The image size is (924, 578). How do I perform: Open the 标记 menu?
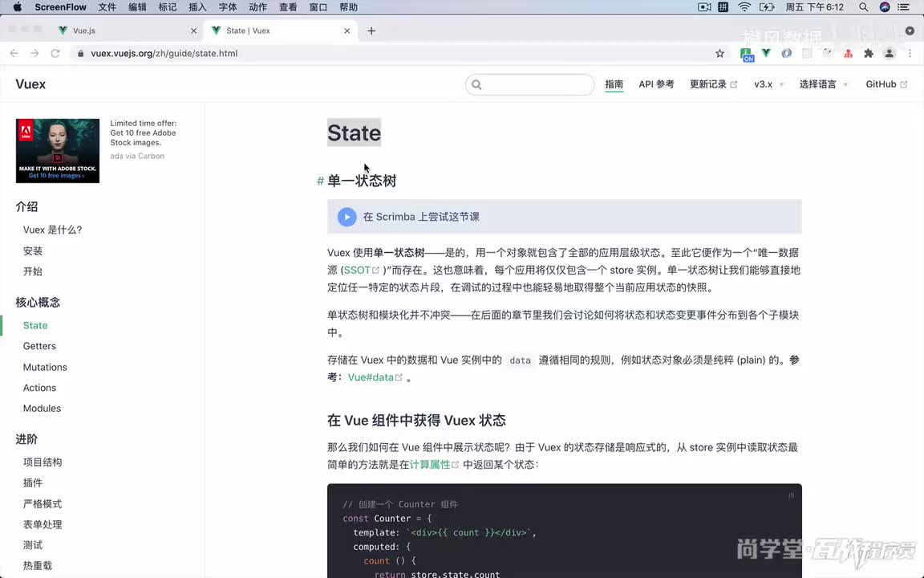168,7
